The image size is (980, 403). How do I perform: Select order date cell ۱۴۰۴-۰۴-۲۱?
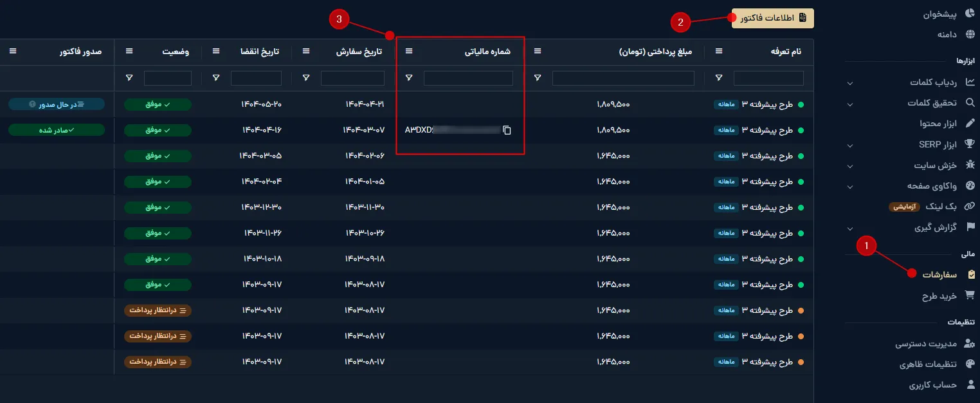coord(363,104)
